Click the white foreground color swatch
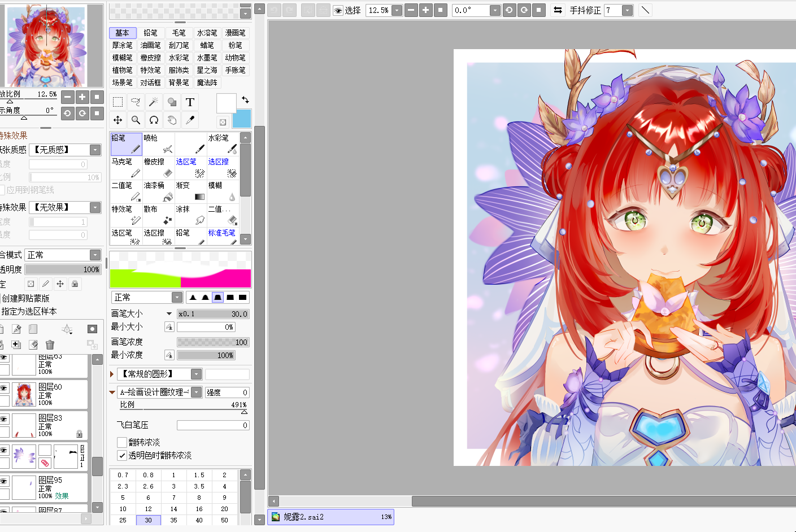The height and width of the screenshot is (532, 796). click(226, 103)
